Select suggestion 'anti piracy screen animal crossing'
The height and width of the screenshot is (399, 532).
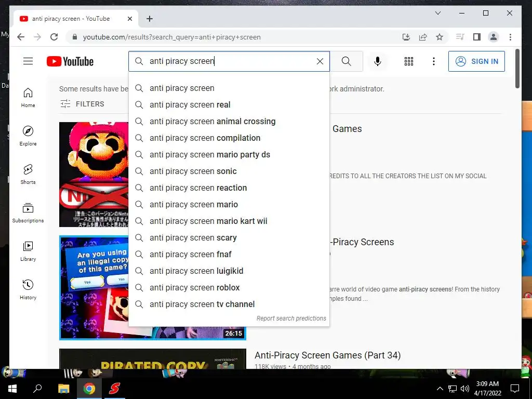click(x=229, y=121)
